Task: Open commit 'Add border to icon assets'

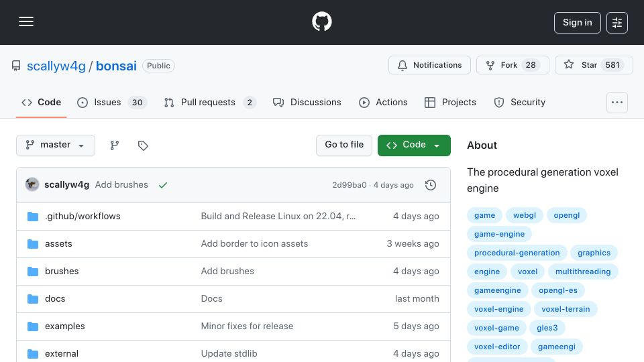Action: 254,244
